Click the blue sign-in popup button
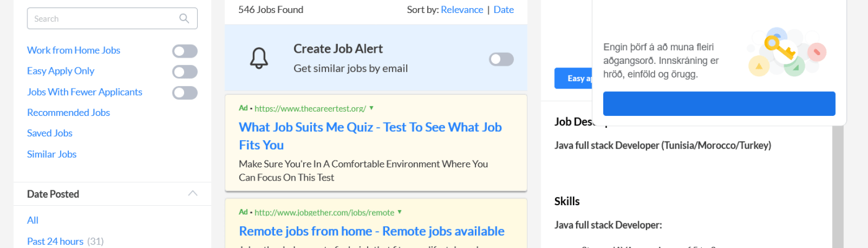The width and height of the screenshot is (868, 248). [719, 104]
